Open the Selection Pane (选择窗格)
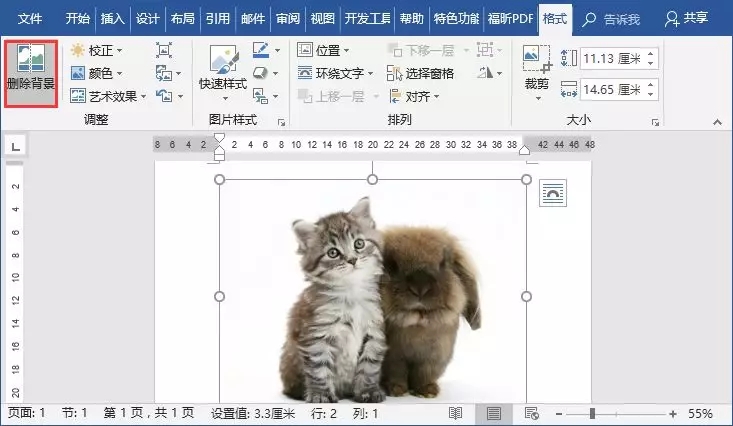Viewport: 733px width, 426px height. tap(420, 73)
